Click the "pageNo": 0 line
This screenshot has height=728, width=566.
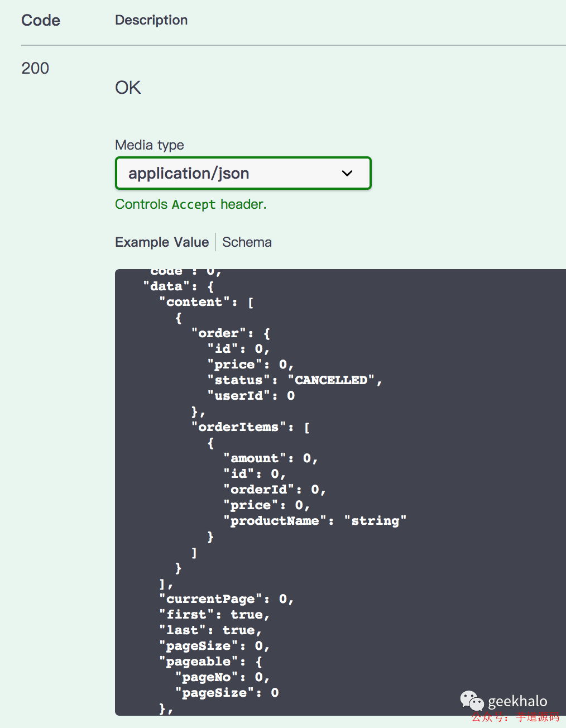(x=223, y=677)
